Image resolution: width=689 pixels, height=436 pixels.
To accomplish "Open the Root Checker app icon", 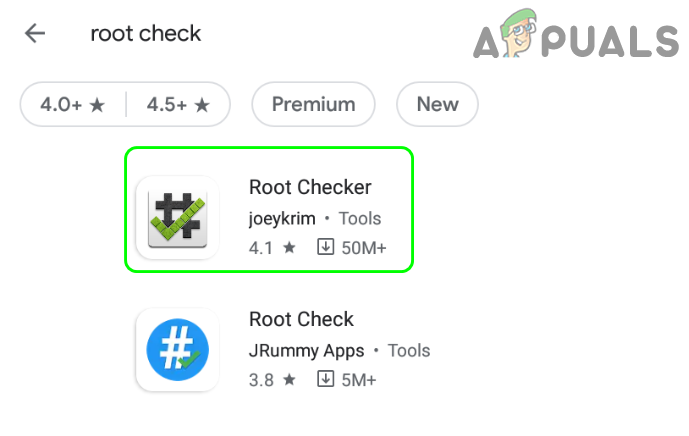I will click(177, 218).
